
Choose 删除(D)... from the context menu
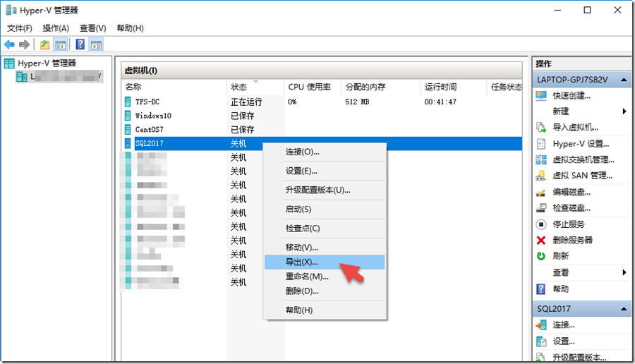coord(325,291)
